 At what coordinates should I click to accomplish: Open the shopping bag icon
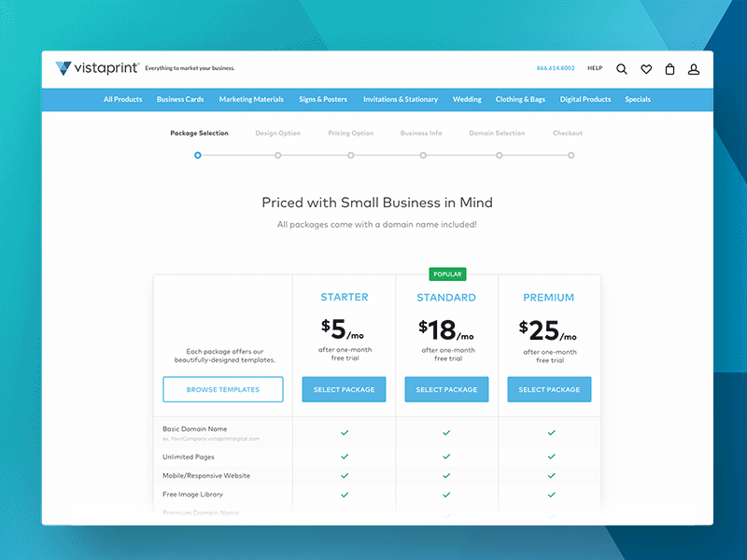pyautogui.click(x=669, y=68)
